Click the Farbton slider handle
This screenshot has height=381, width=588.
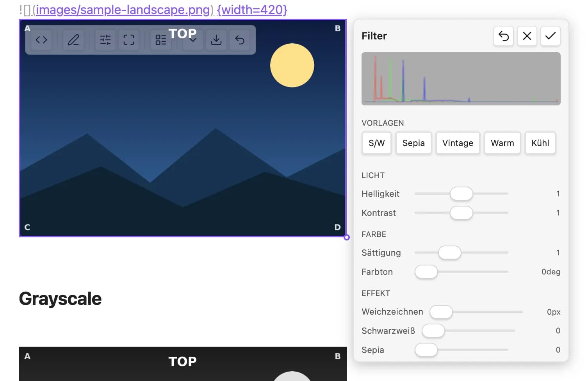point(426,272)
